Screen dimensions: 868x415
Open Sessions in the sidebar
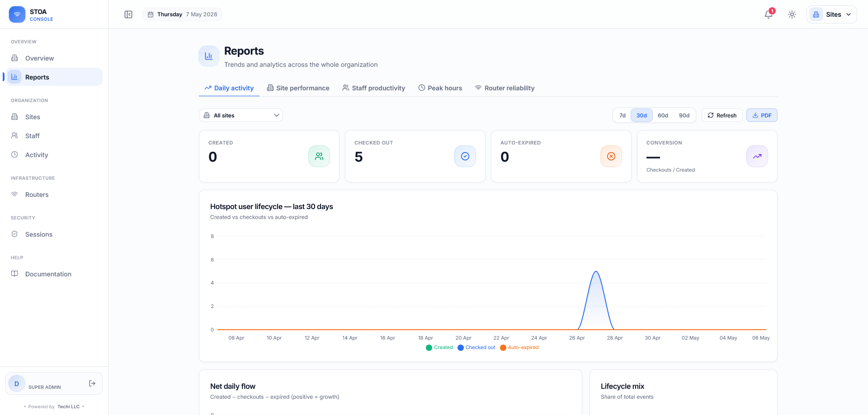54,234
